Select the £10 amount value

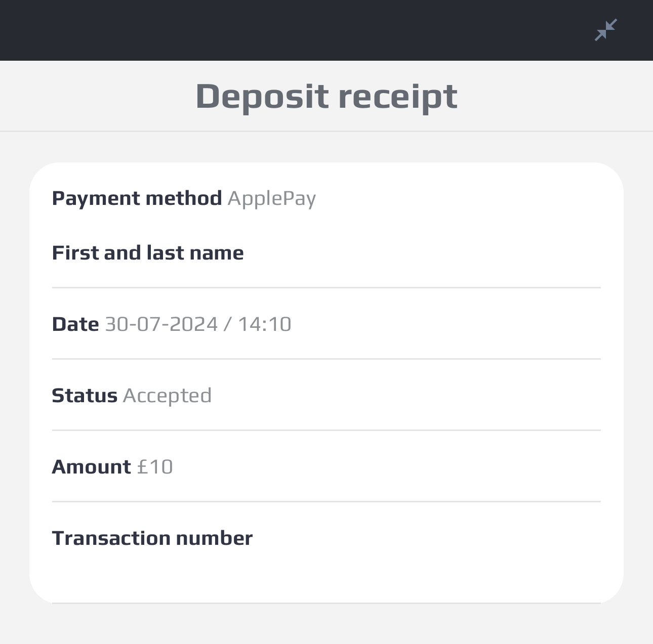[154, 467]
